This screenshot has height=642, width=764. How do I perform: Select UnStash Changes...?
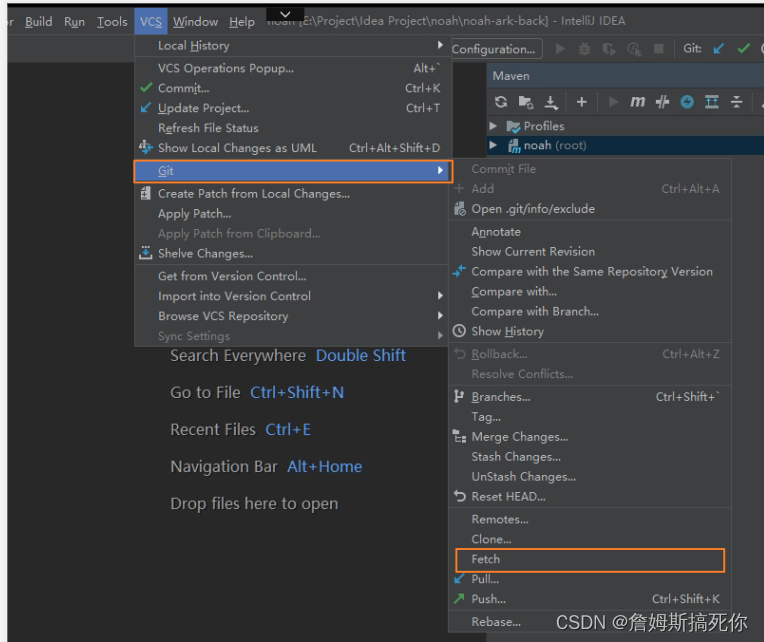[590, 477]
